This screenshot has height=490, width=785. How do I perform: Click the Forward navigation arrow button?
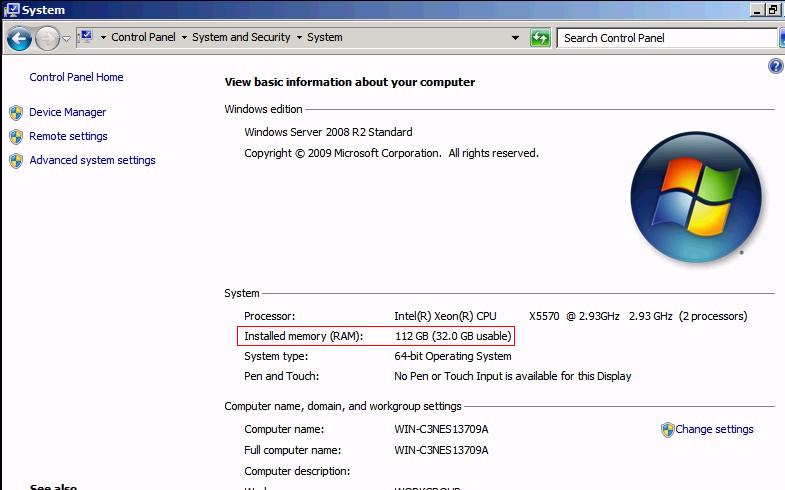48,38
